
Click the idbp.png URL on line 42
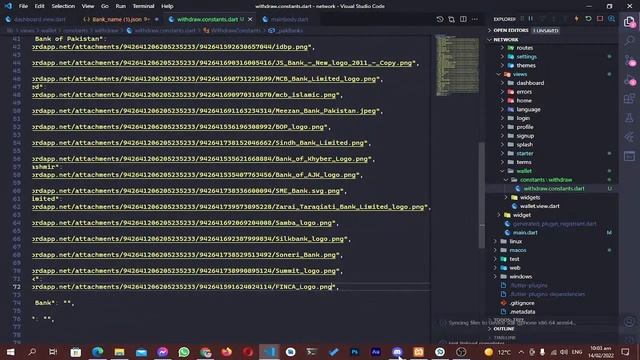pos(170,47)
